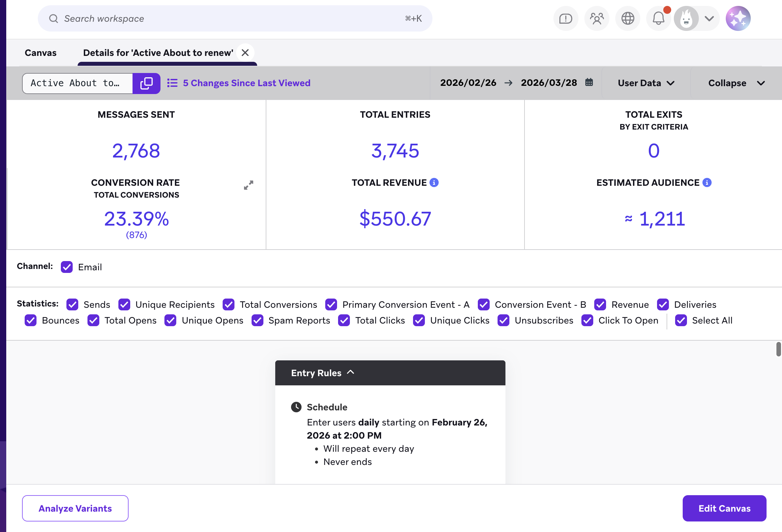Toggle the Click To Open checkbox
782x532 pixels.
click(587, 320)
